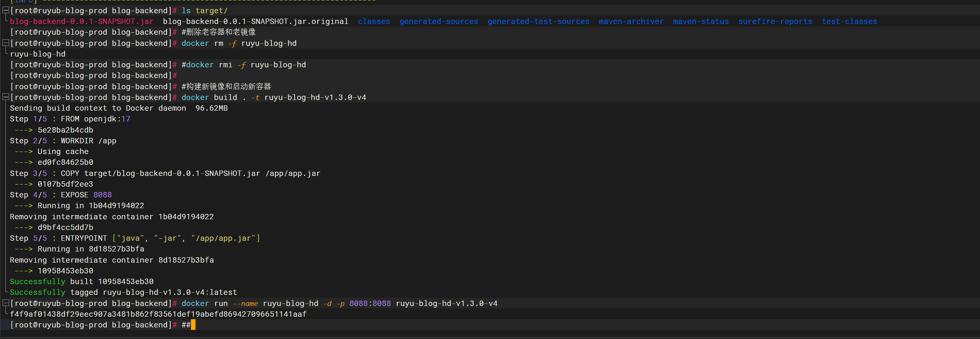The image size is (980, 339).
Task: Click 'Step 3/5 : COPY target/blog-backend' line
Action: (x=165, y=173)
